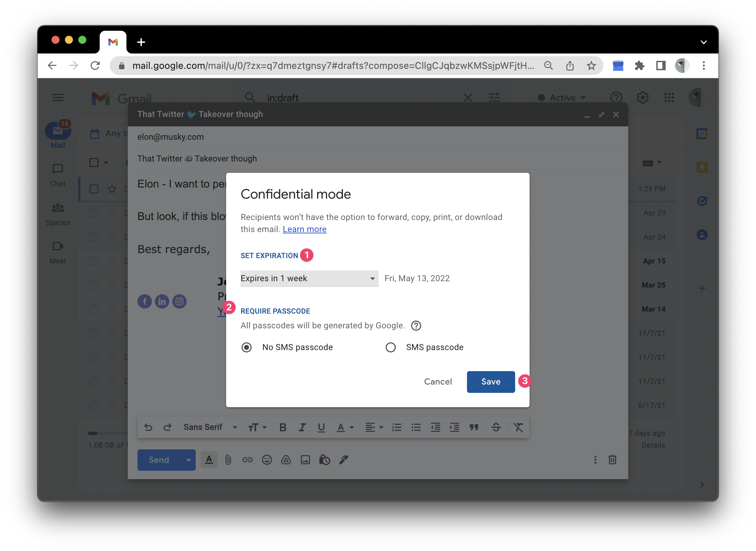756x551 pixels.
Task: Show search options filter icon
Action: coord(494,98)
